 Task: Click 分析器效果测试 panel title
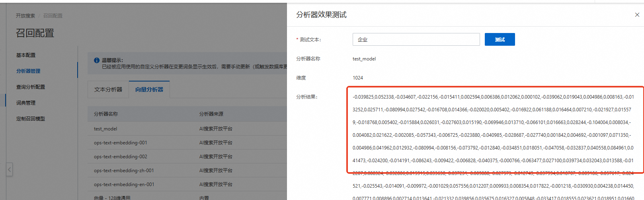click(x=321, y=15)
